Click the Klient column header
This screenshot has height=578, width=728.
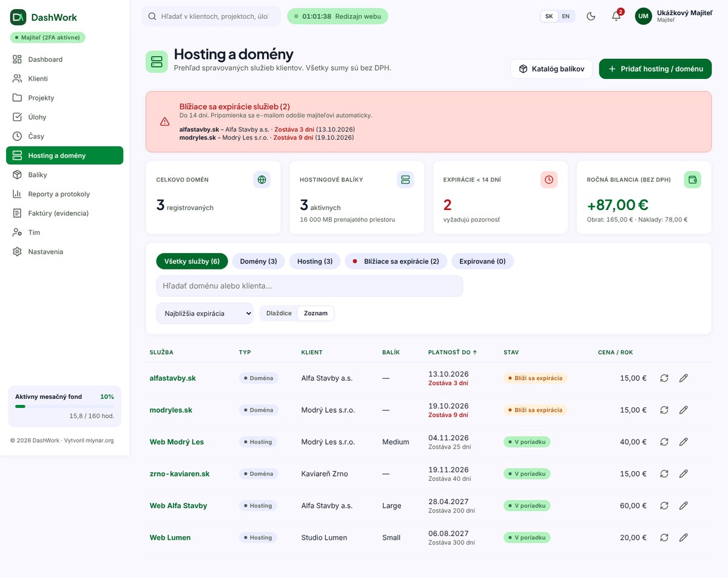312,352
